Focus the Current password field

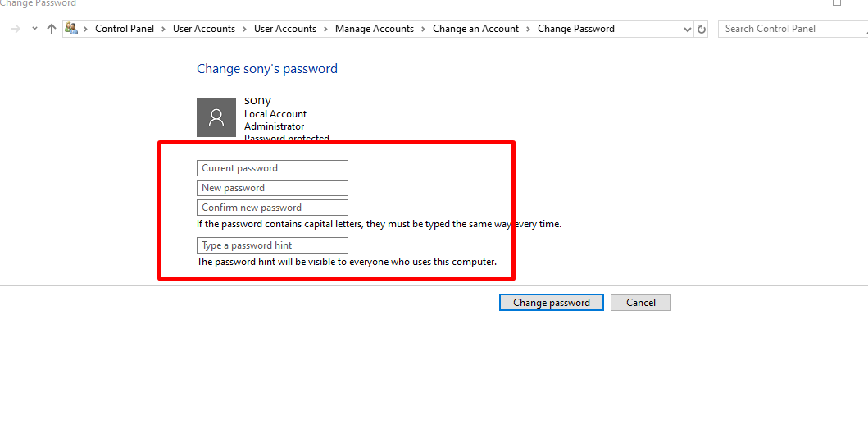272,168
